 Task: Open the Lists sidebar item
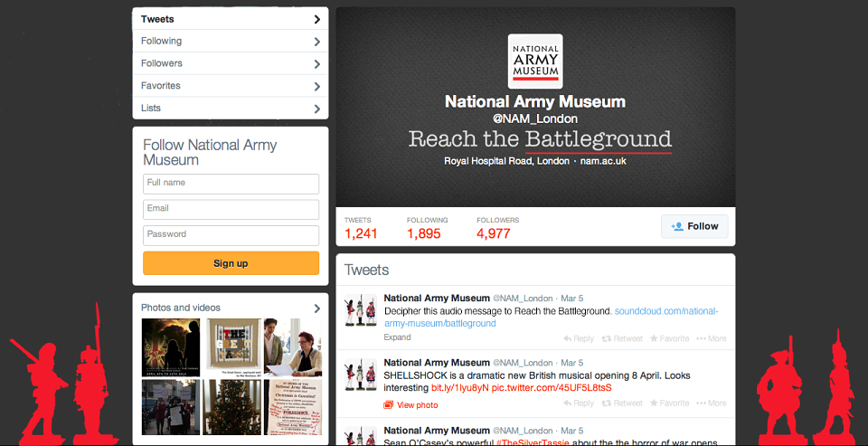(231, 108)
